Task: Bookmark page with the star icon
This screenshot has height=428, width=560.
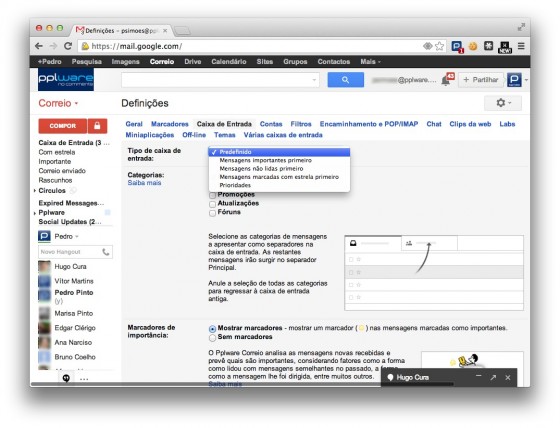Action: pos(440,46)
